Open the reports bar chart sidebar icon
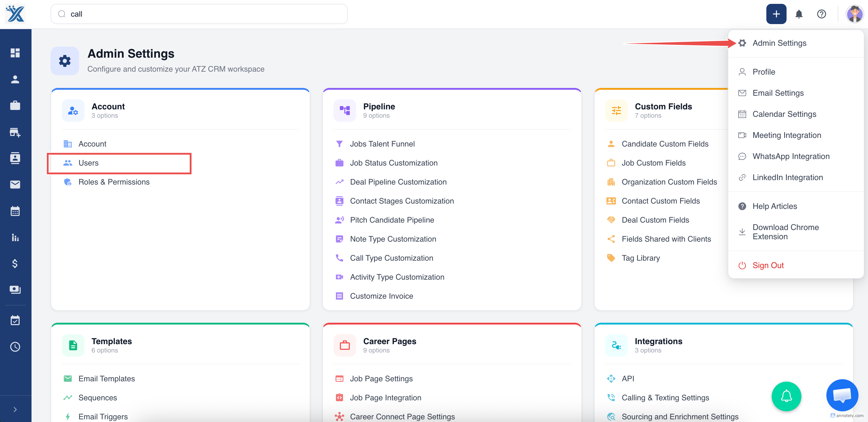Viewport: 868px width, 422px height. (x=15, y=237)
